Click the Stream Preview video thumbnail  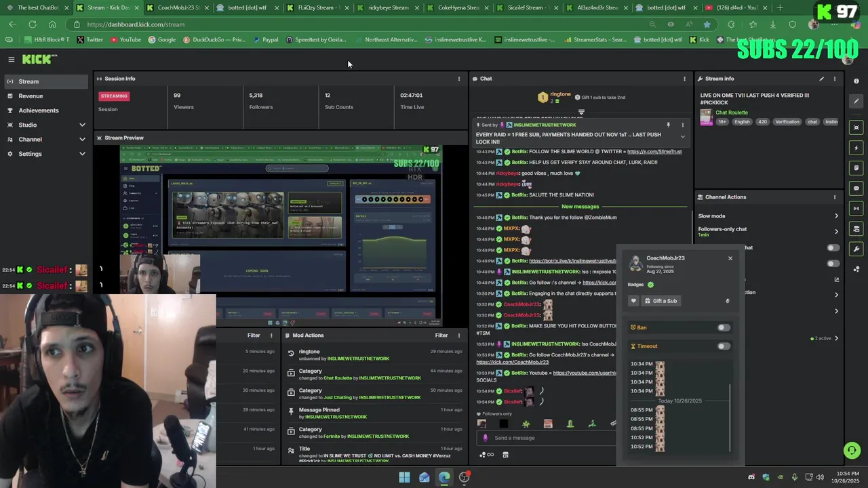point(280,236)
